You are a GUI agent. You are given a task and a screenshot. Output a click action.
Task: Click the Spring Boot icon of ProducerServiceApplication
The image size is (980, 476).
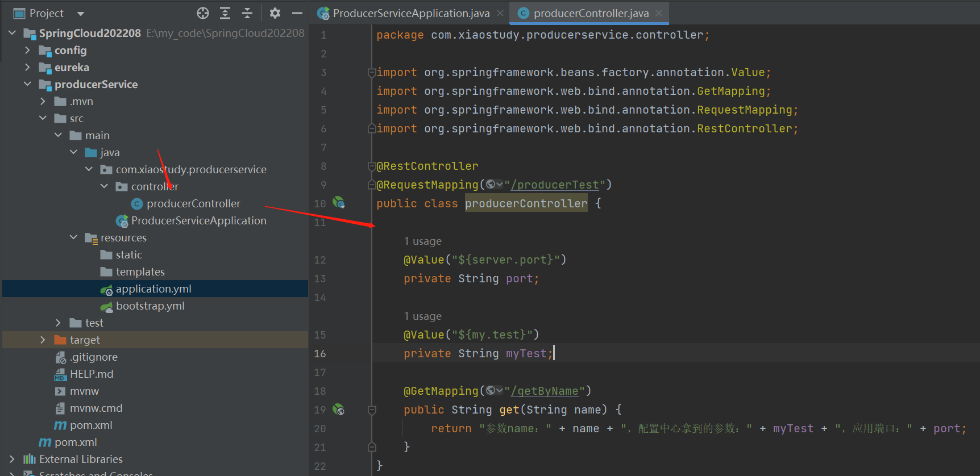click(x=122, y=220)
